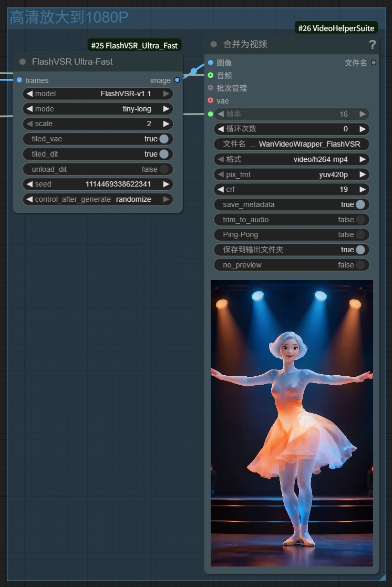Viewport: 392px width, 587px height.
Task: Click the help question mark on 合并为视频 node
Action: (x=372, y=45)
